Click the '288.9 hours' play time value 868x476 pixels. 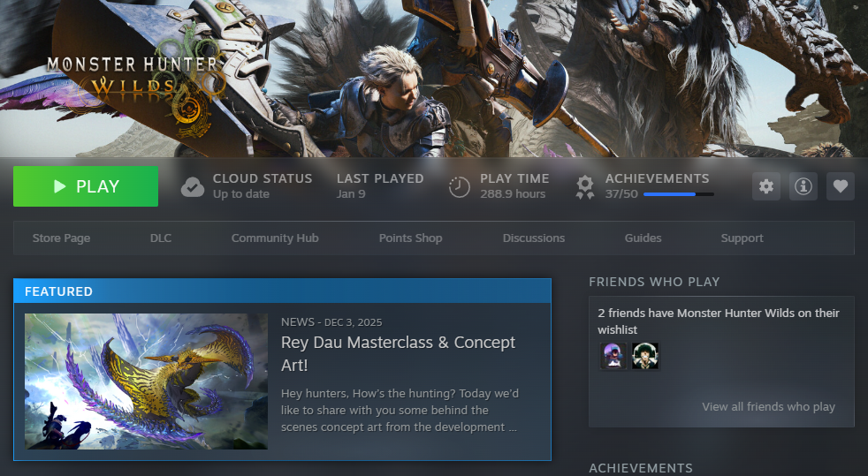pos(513,194)
